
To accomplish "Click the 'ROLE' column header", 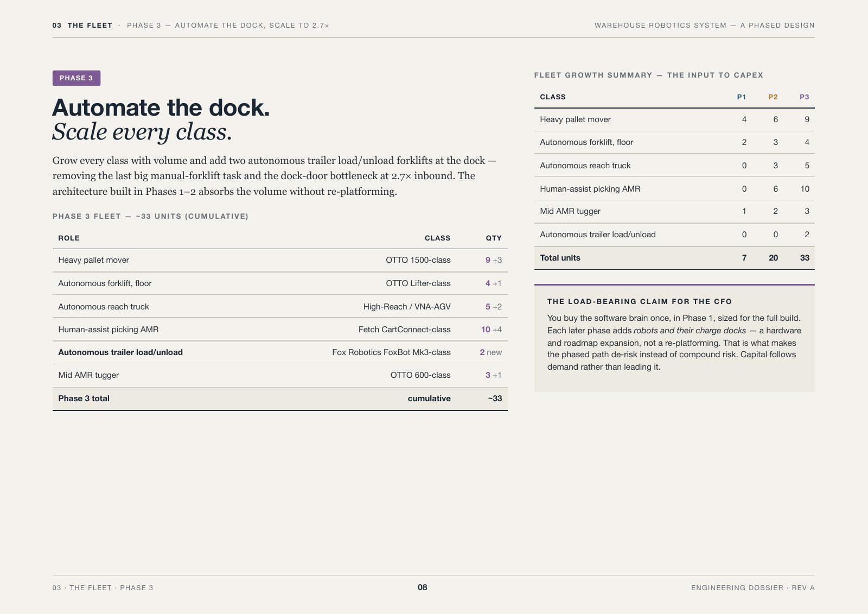I will 69,238.
